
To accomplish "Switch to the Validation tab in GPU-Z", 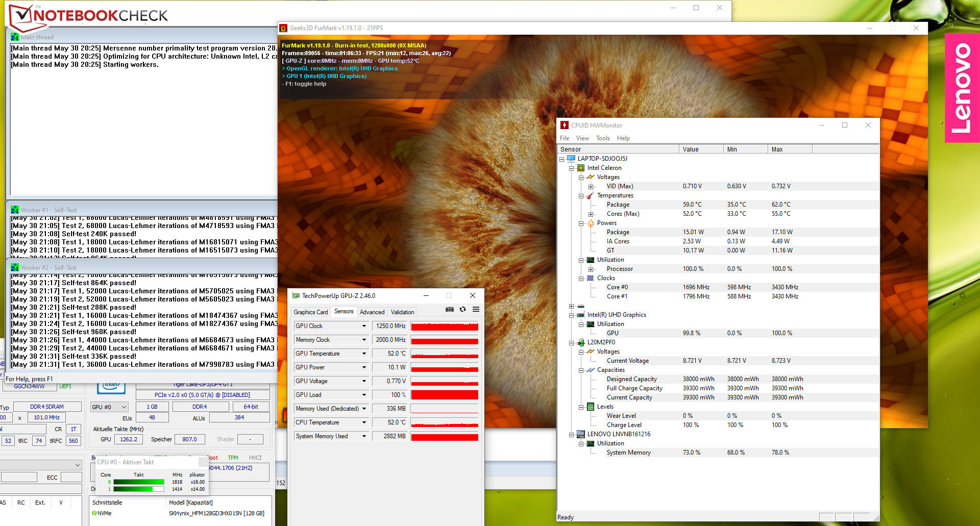I will pos(402,312).
